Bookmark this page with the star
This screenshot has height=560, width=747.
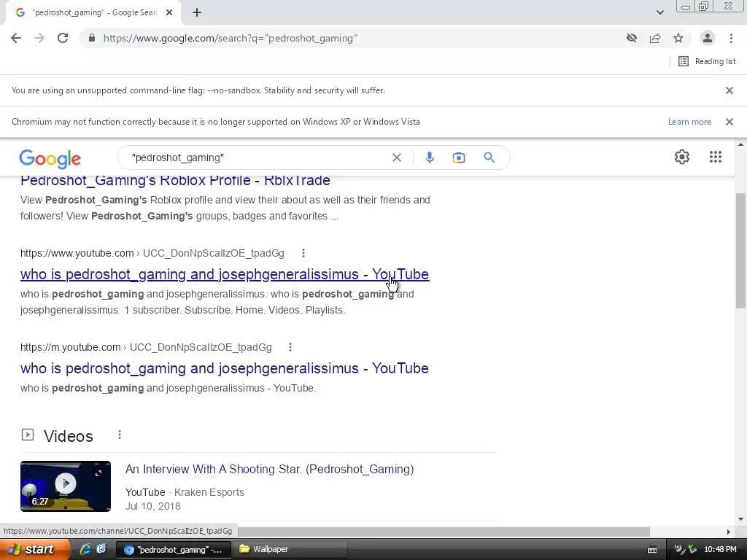678,38
